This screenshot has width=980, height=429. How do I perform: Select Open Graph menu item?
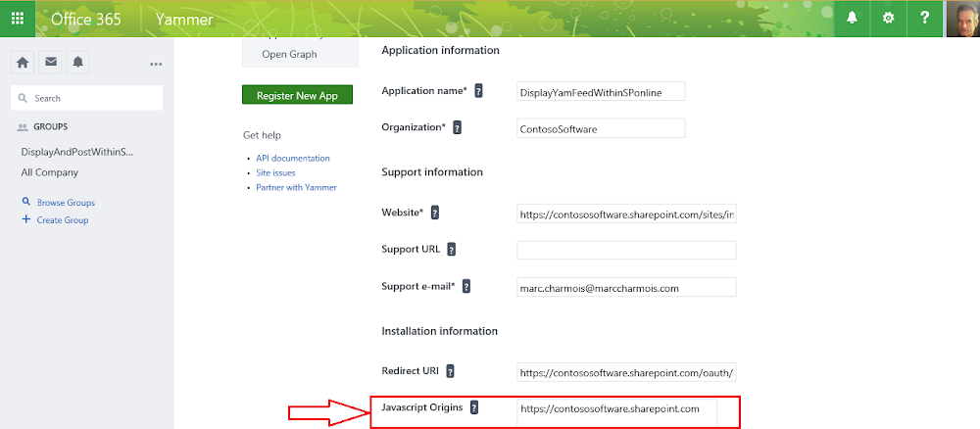[x=289, y=54]
